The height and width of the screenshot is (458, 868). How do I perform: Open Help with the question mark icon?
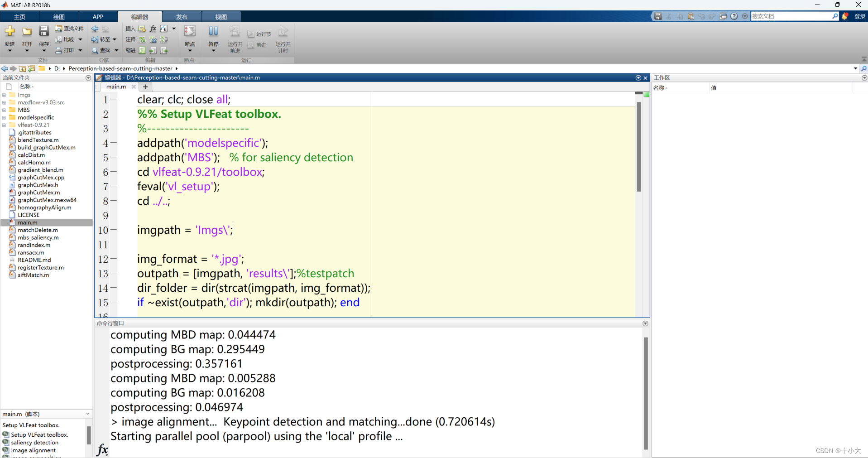tap(734, 16)
